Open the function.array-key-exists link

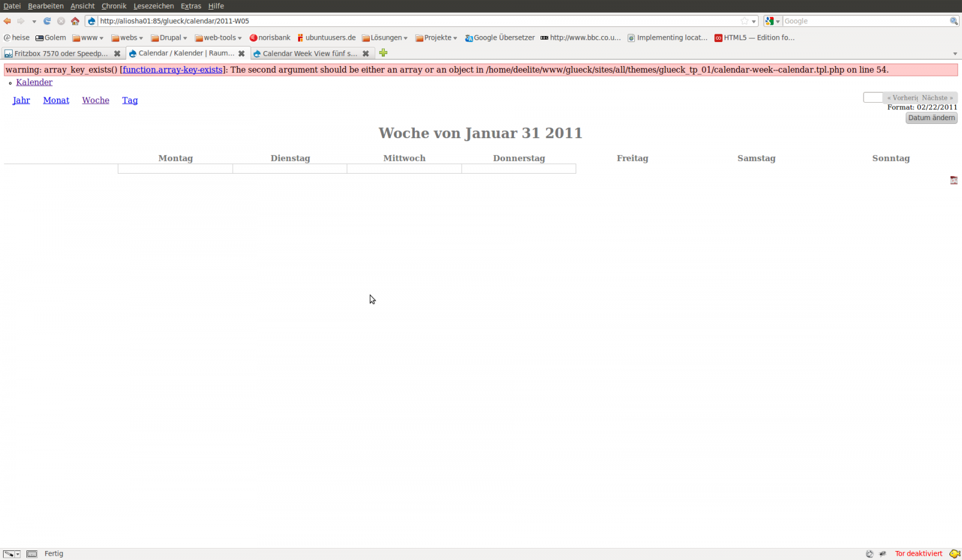(x=173, y=70)
